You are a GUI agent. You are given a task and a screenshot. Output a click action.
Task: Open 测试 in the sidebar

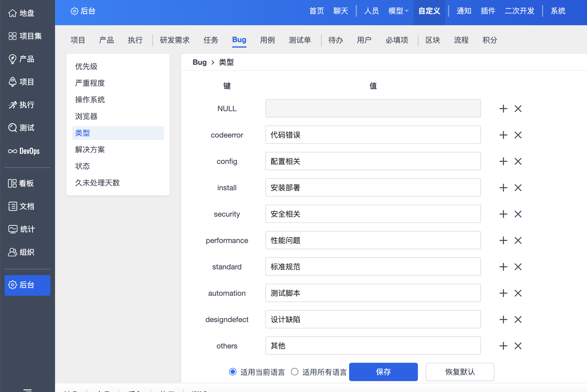click(x=21, y=128)
